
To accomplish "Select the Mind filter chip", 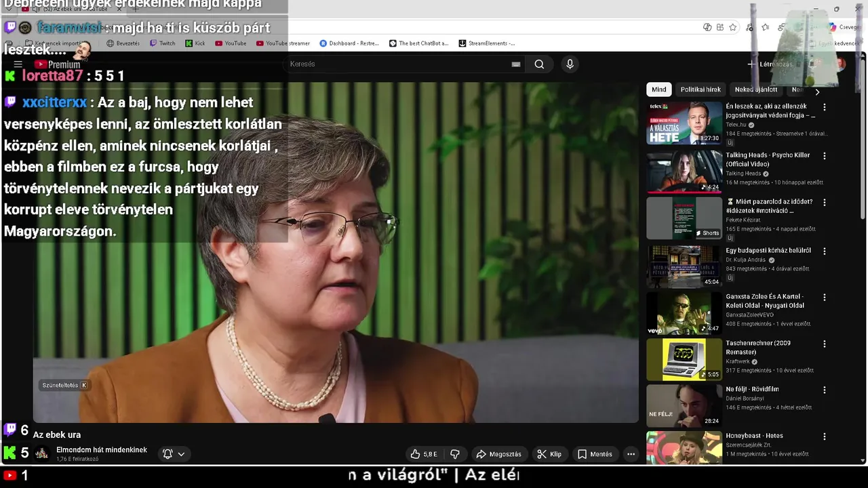I will [x=659, y=89].
